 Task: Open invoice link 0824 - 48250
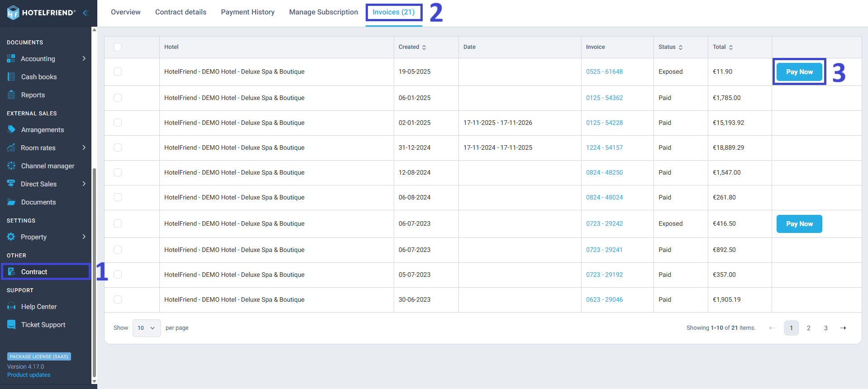(x=604, y=172)
